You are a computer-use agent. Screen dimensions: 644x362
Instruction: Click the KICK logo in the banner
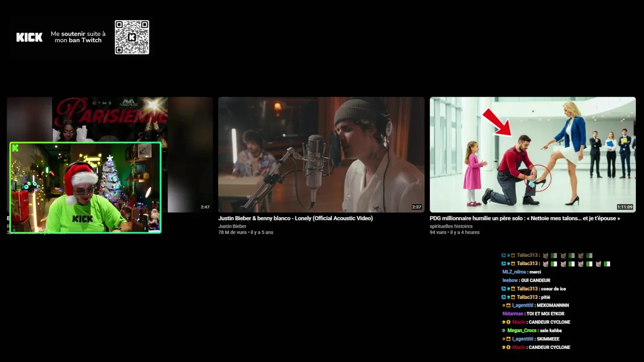click(x=29, y=37)
